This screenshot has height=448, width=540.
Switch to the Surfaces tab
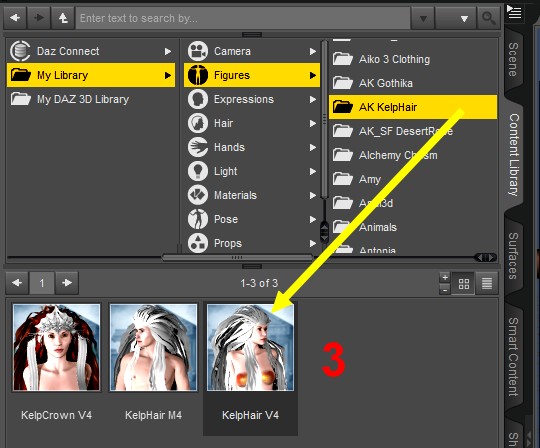(513, 256)
